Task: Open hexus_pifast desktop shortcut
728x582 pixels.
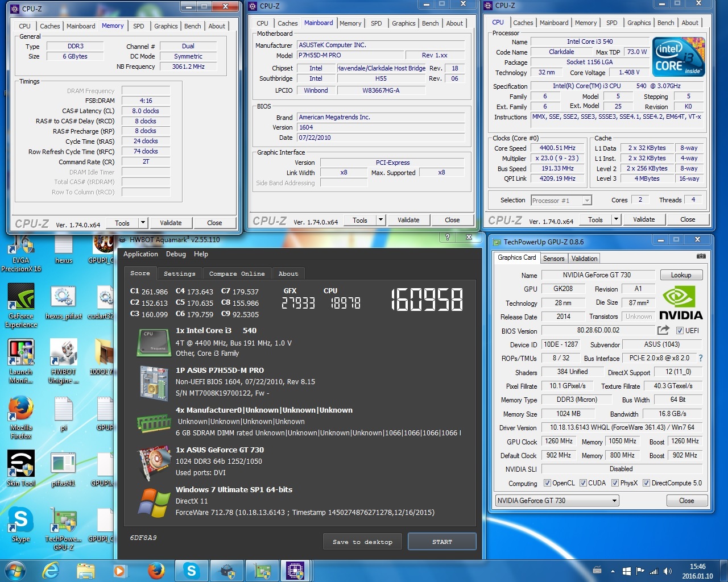Action: 64,304
